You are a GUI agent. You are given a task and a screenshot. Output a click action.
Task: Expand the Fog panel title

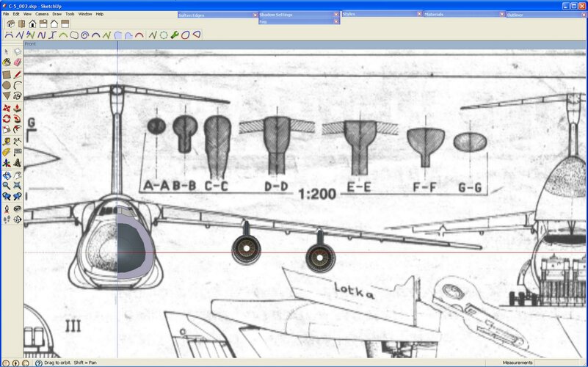pos(263,22)
